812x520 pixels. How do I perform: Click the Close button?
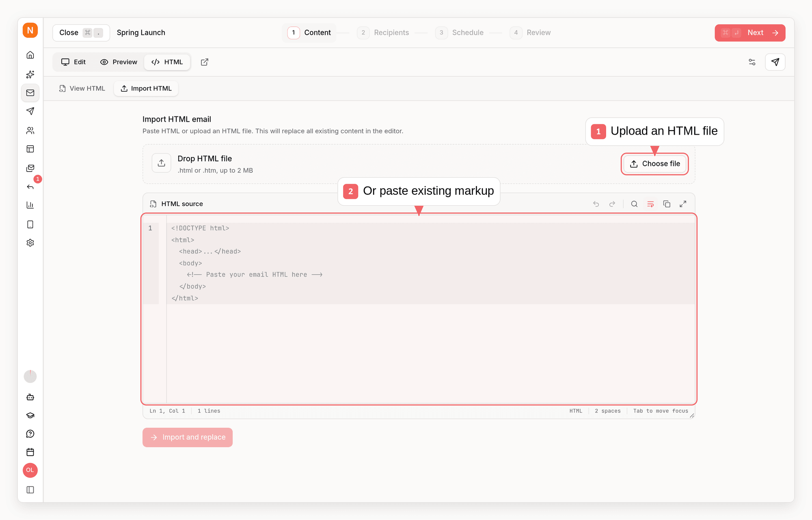pyautogui.click(x=81, y=33)
